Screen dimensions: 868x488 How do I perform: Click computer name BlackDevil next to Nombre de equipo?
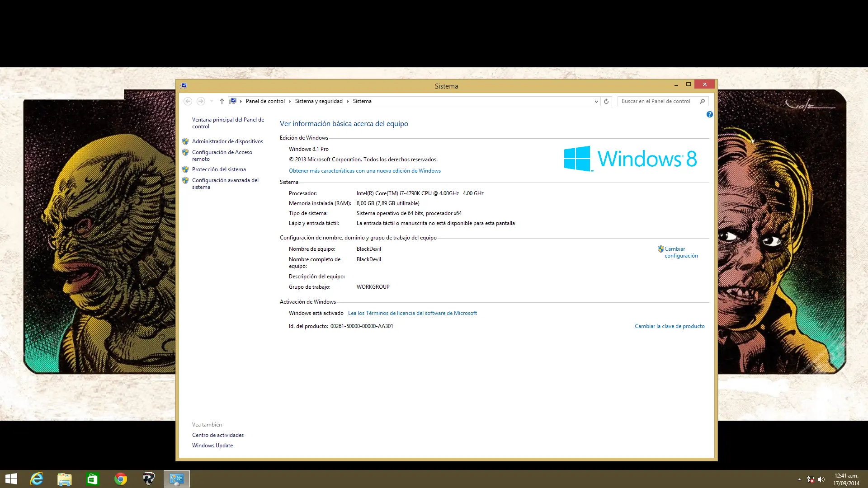[369, 249]
